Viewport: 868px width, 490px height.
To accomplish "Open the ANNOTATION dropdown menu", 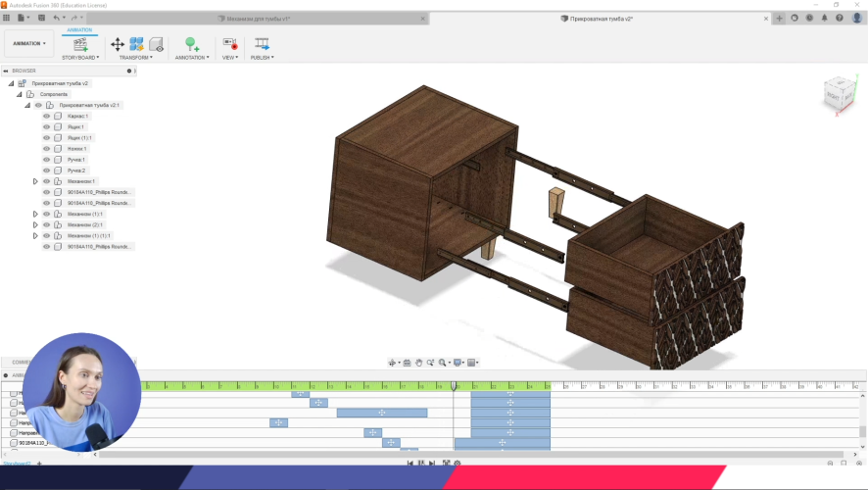I will click(x=192, y=58).
